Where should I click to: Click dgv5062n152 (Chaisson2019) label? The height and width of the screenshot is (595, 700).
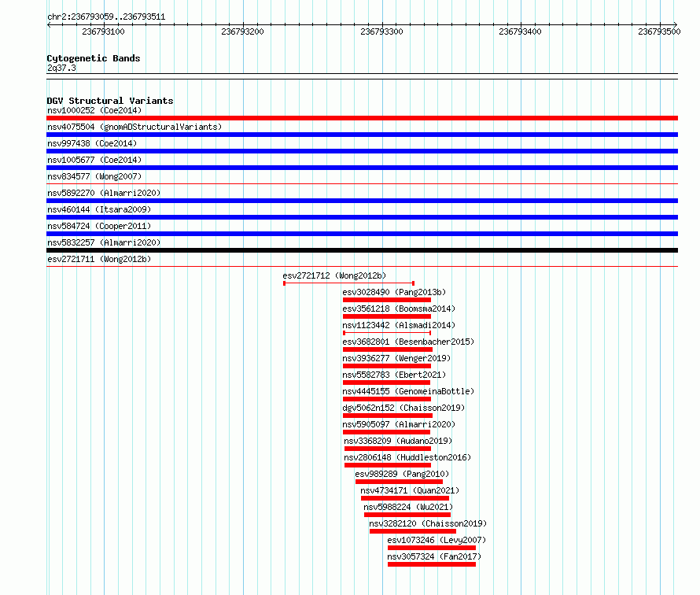tap(403, 408)
